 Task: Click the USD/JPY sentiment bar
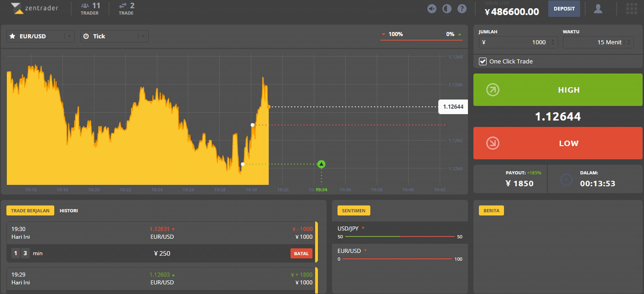click(x=400, y=236)
